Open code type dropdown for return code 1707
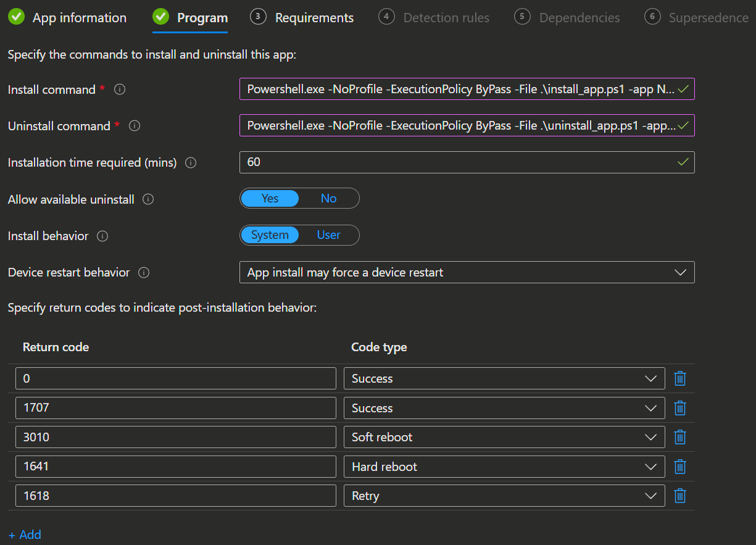Screen dimensions: 756x545 pyautogui.click(x=504, y=408)
